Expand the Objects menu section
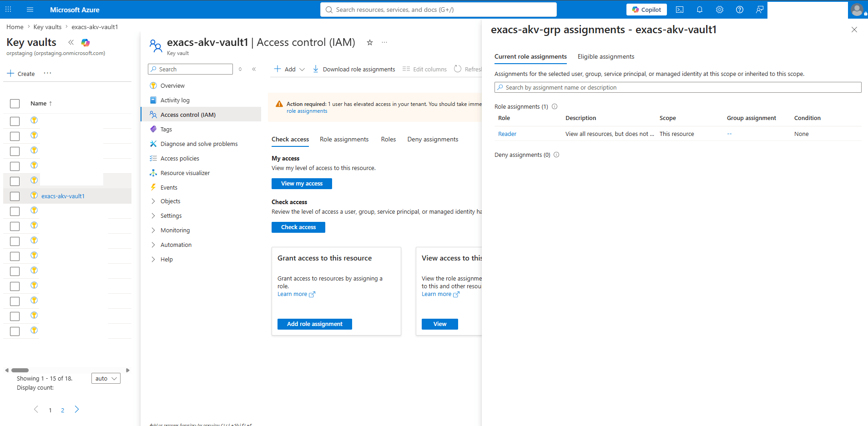868x426 pixels. (x=153, y=201)
